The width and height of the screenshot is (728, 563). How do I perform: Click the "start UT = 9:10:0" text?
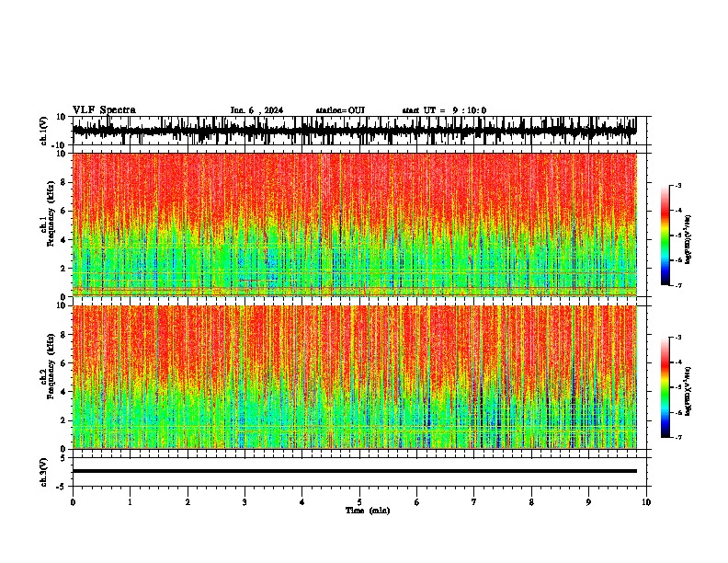pos(444,110)
